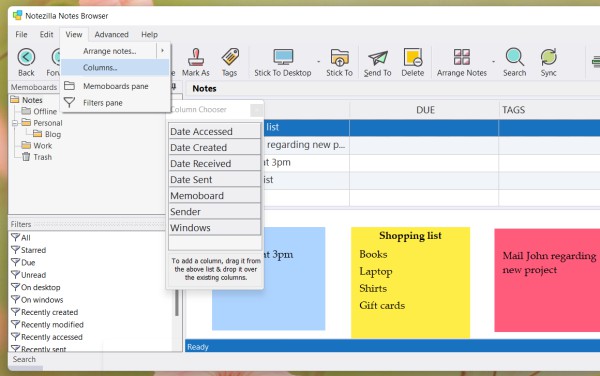Click the TAGS column header
The width and height of the screenshot is (600, 376).
[549, 110]
